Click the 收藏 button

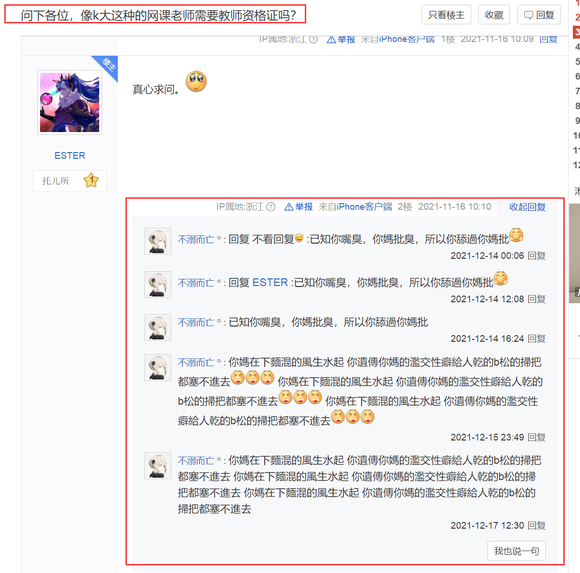pos(494,15)
